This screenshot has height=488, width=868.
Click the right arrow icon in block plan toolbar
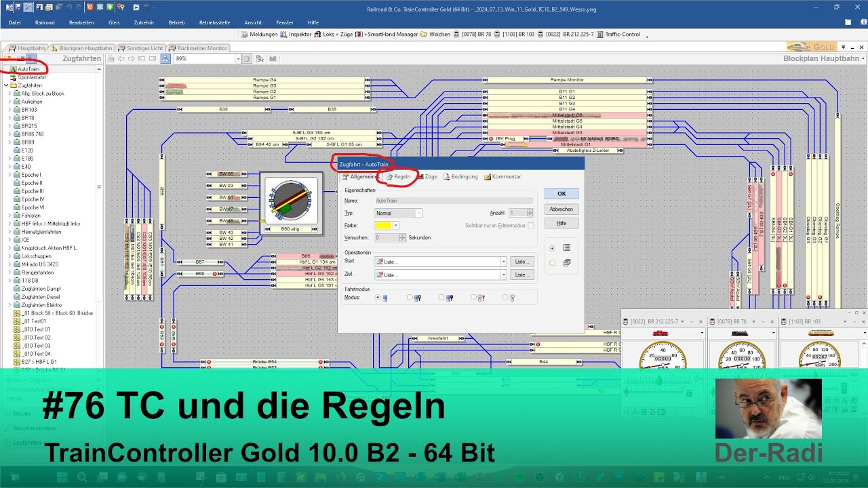tap(132, 59)
